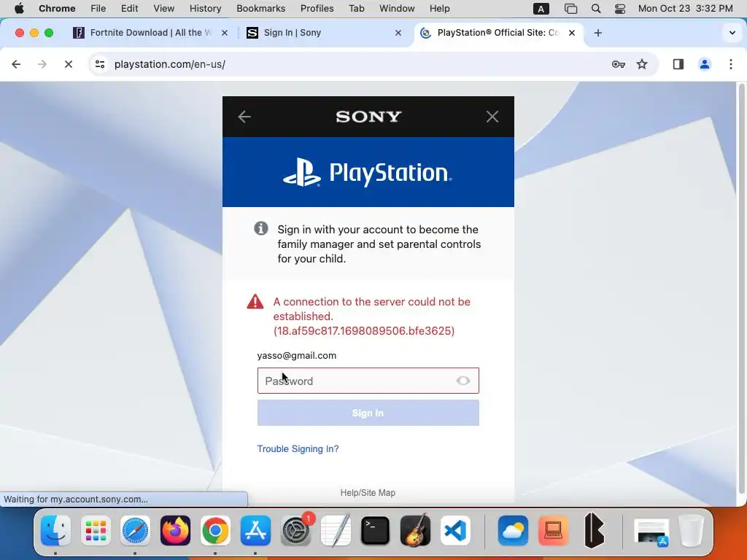Open the Edit menu
The width and height of the screenshot is (747, 560).
pyautogui.click(x=129, y=9)
